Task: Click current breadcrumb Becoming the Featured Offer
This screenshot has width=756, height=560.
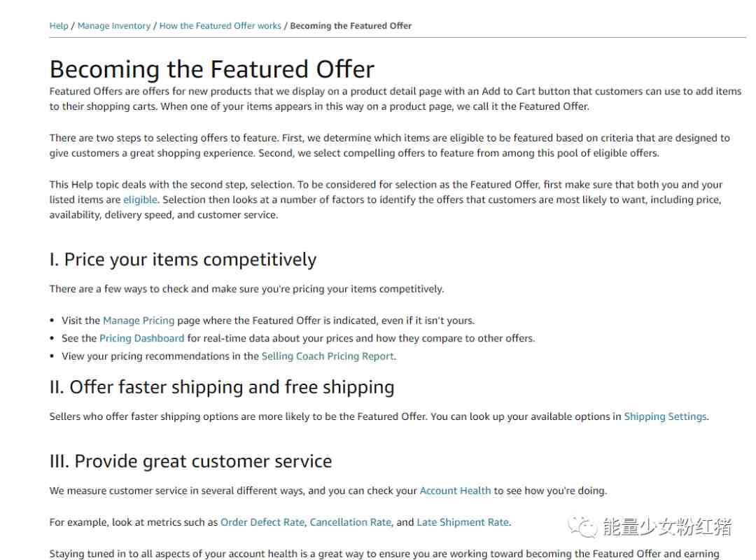Action: tap(351, 26)
